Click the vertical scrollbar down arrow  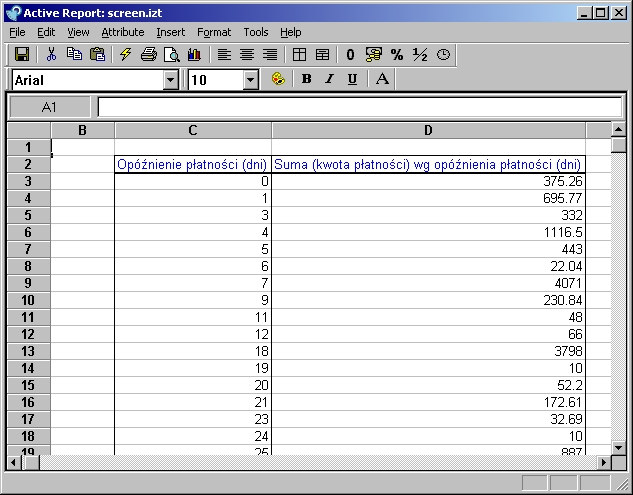coord(618,447)
